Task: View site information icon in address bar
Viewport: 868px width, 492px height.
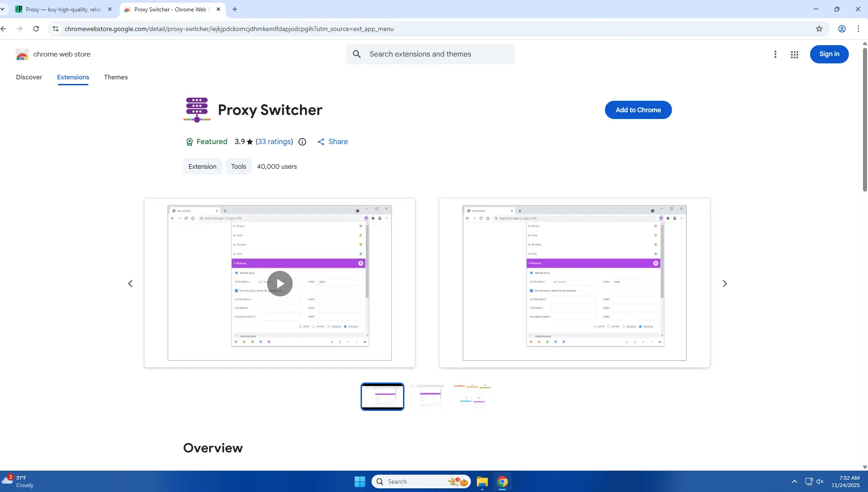Action: [55, 29]
